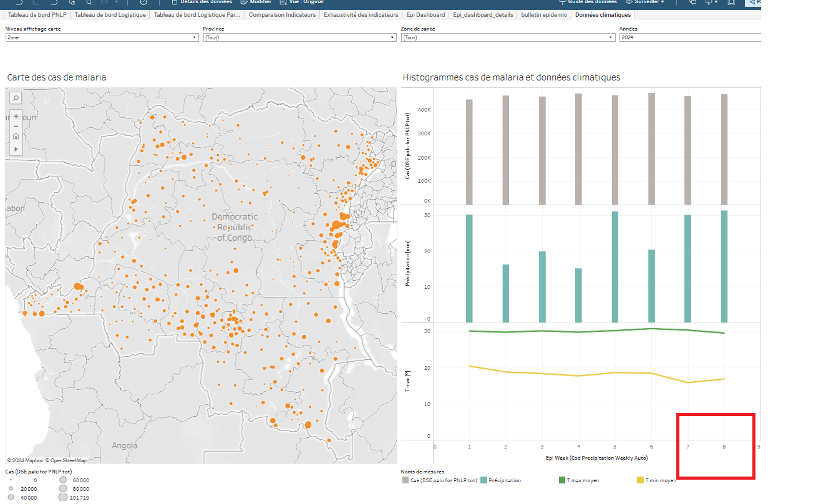Image resolution: width=816 pixels, height=504 pixels.
Task: Zoom out on the malaria map
Action: [16, 126]
